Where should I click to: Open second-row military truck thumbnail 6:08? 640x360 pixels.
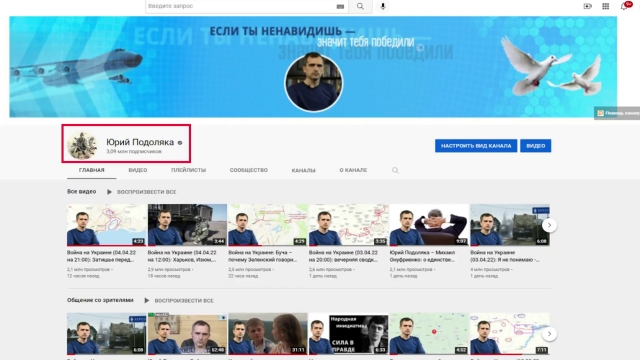[107, 333]
